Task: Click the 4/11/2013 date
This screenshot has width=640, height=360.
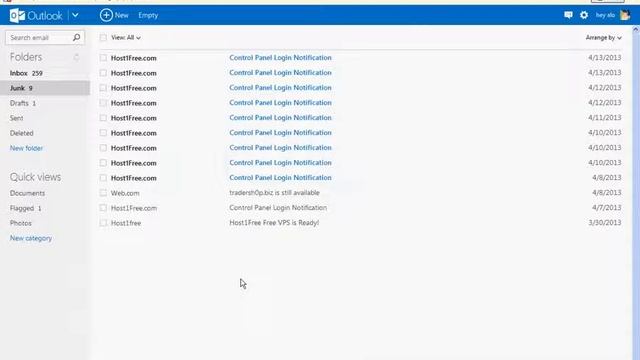Action: click(x=604, y=118)
